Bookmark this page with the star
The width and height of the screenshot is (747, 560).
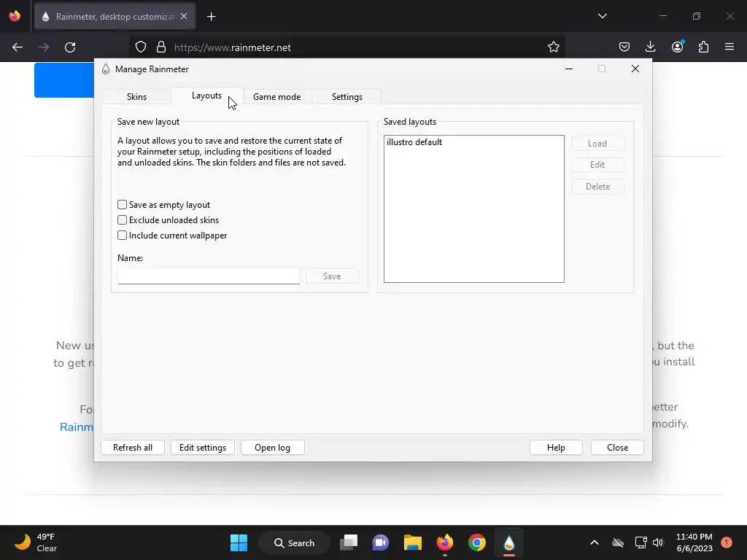point(553,47)
